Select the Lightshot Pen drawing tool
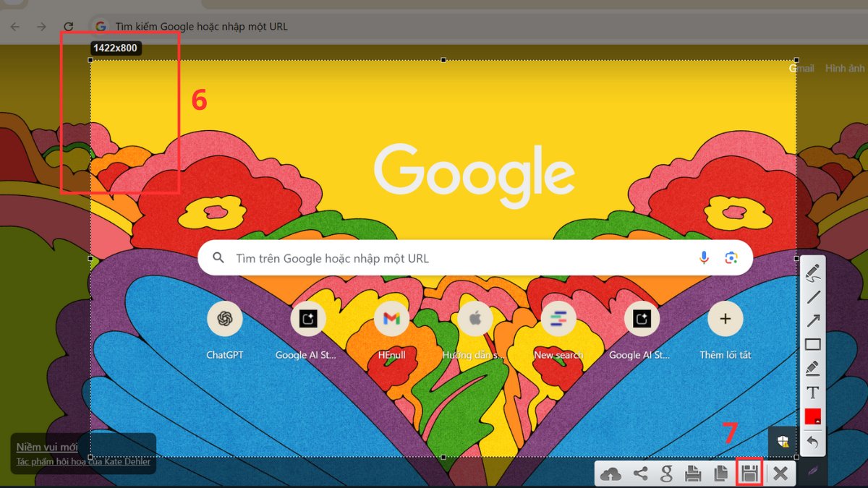This screenshot has height=488, width=868. 813,273
